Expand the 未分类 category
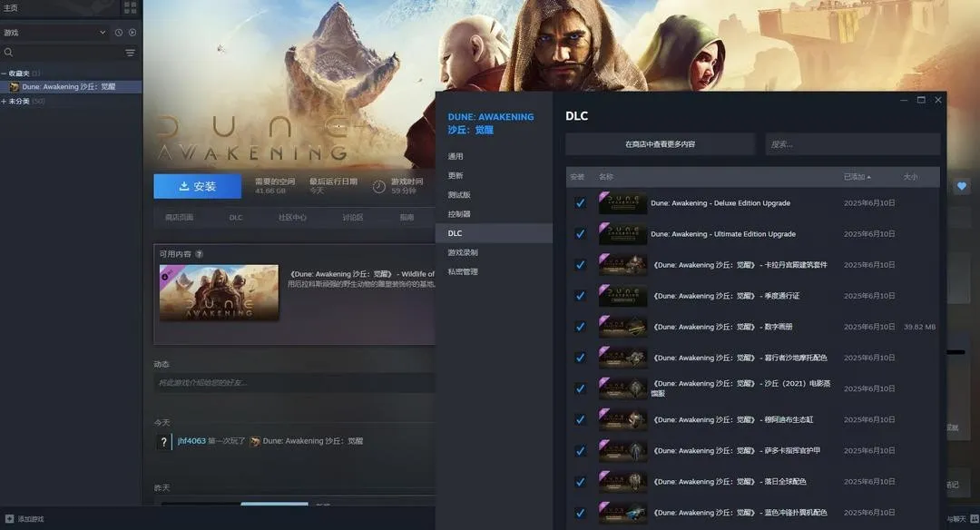Screen dimensions: 980x530 5,101
